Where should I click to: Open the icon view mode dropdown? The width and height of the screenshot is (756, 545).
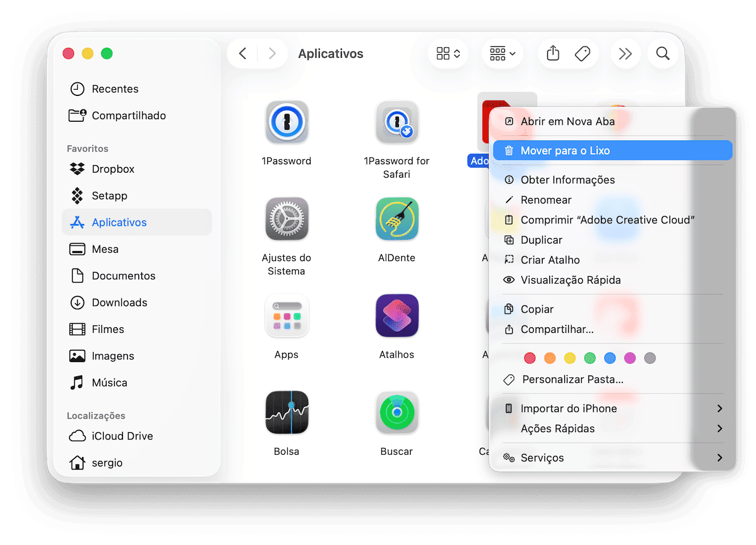click(449, 54)
